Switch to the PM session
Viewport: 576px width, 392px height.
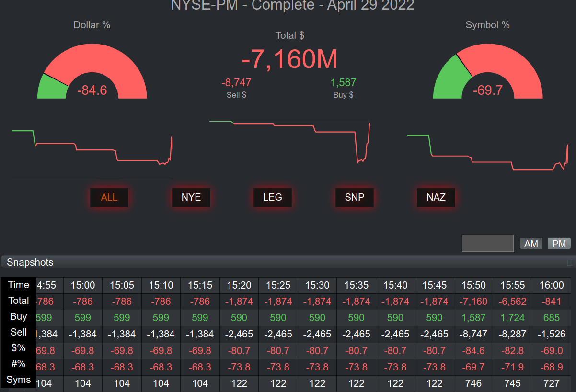[559, 244]
